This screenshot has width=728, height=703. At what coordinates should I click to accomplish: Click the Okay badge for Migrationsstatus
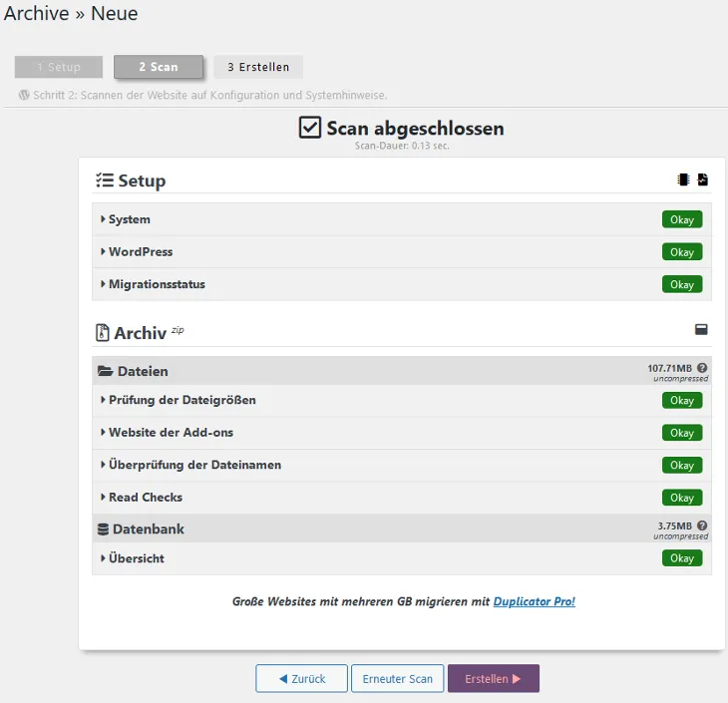(682, 284)
